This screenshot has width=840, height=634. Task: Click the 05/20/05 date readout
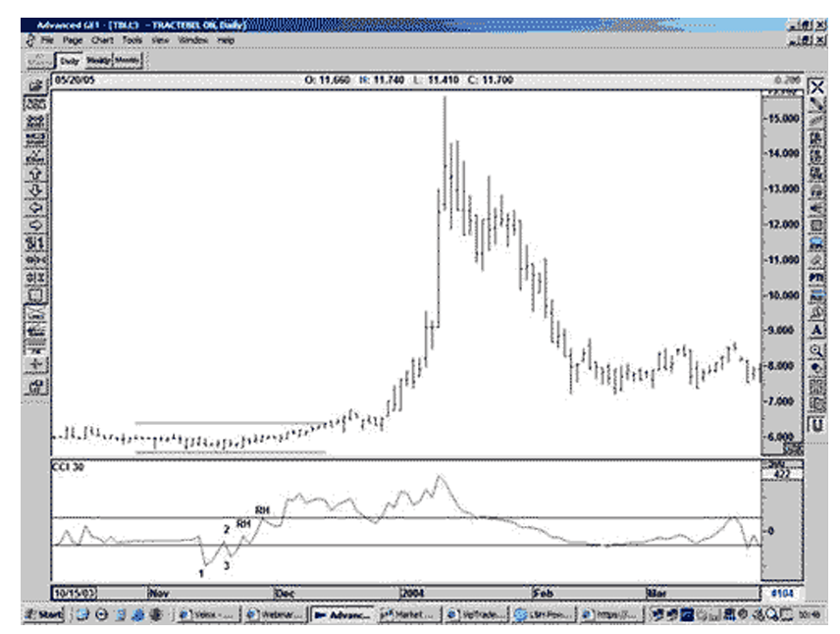[75, 79]
